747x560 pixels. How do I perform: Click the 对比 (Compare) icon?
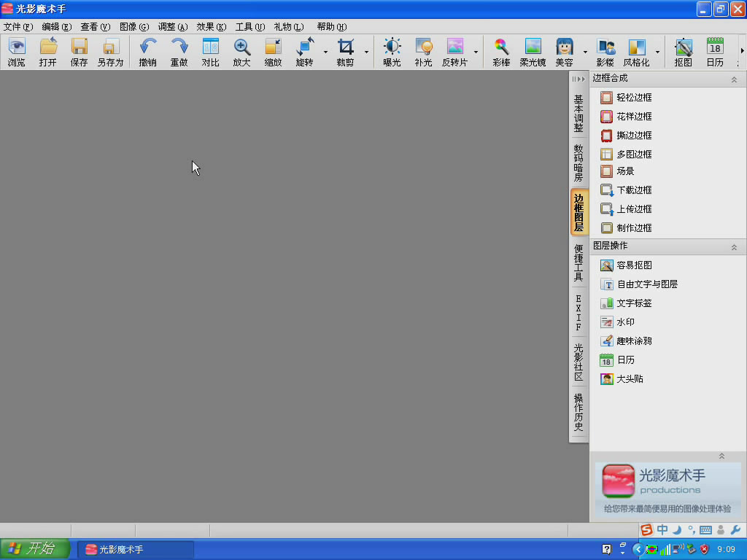click(211, 52)
